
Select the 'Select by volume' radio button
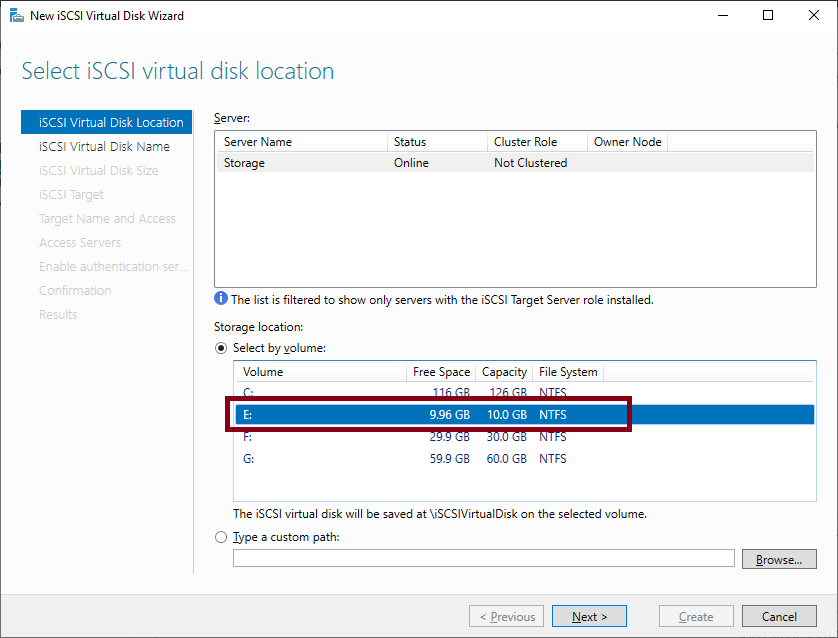pyautogui.click(x=221, y=348)
